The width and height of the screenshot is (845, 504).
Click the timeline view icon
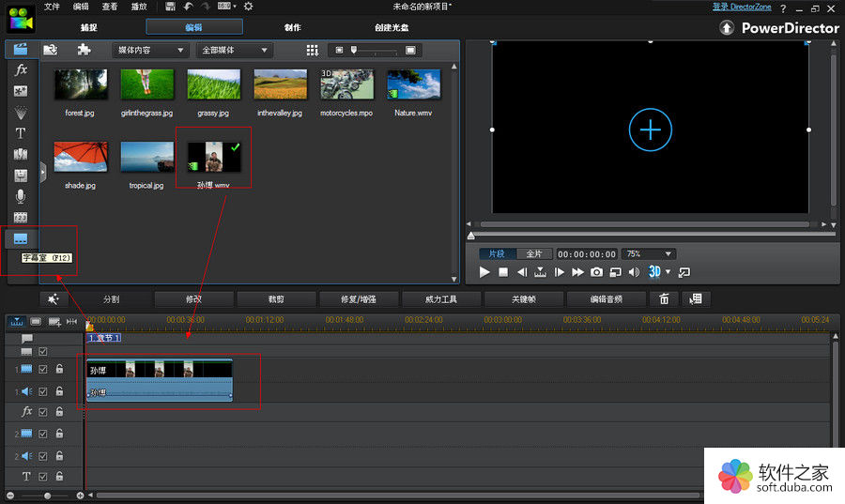(17, 322)
